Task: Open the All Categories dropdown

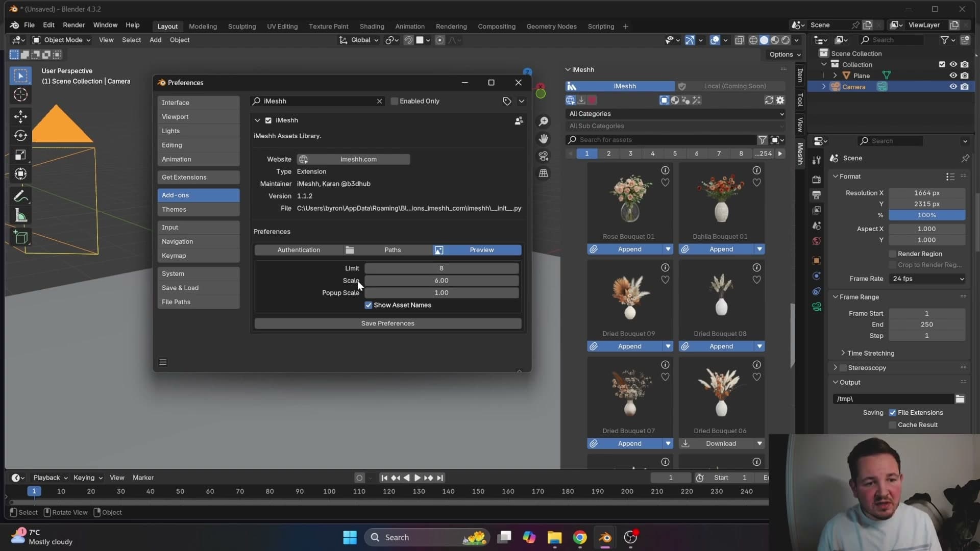Action: 675,114
